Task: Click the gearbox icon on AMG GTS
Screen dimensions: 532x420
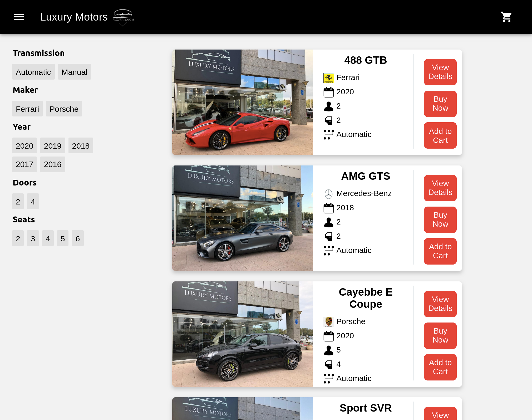Action: tap(328, 251)
